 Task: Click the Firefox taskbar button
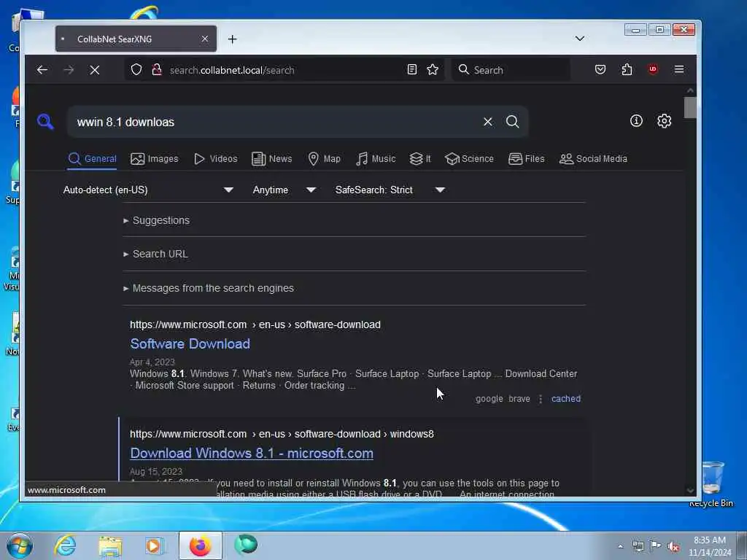201,545
